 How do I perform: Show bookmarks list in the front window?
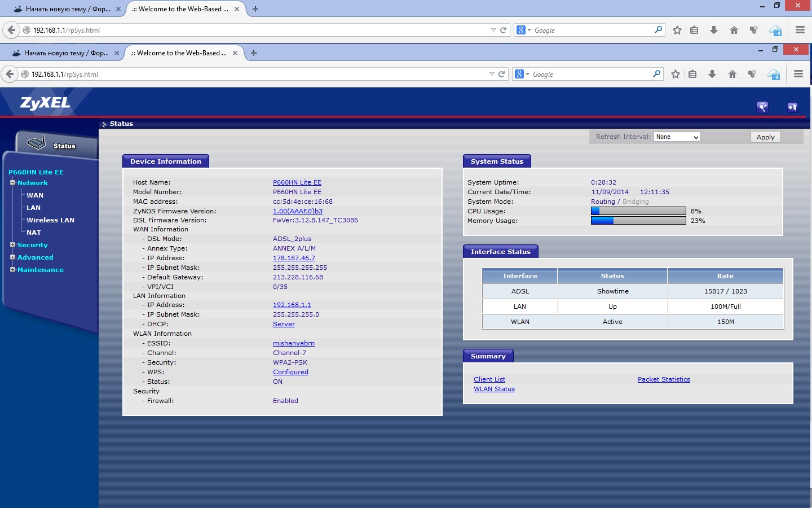[692, 74]
